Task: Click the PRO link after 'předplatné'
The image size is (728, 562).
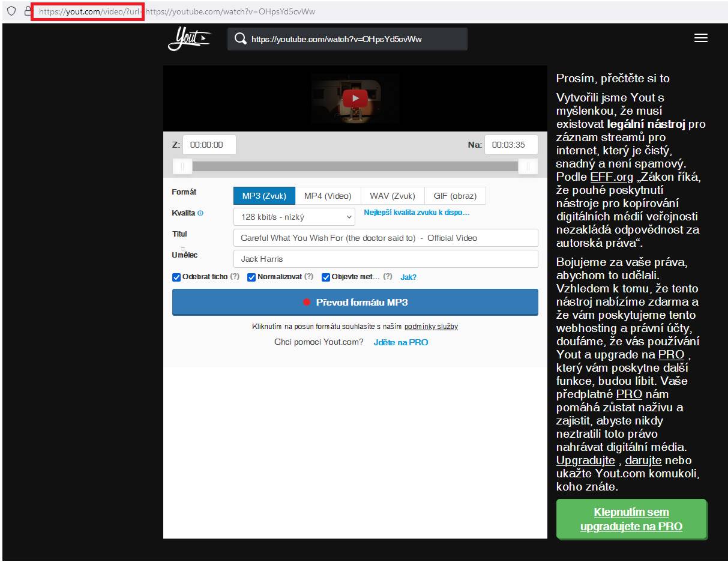Action: pyautogui.click(x=629, y=394)
